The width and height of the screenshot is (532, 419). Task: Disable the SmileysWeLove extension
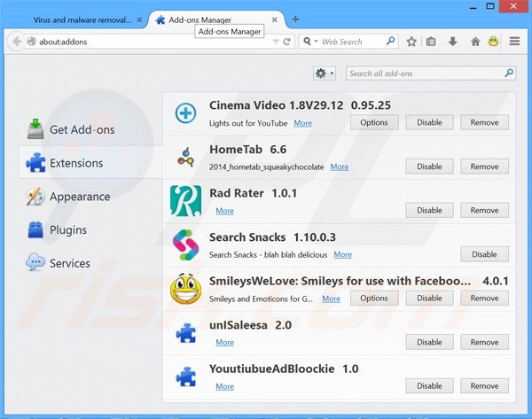pyautogui.click(x=429, y=298)
